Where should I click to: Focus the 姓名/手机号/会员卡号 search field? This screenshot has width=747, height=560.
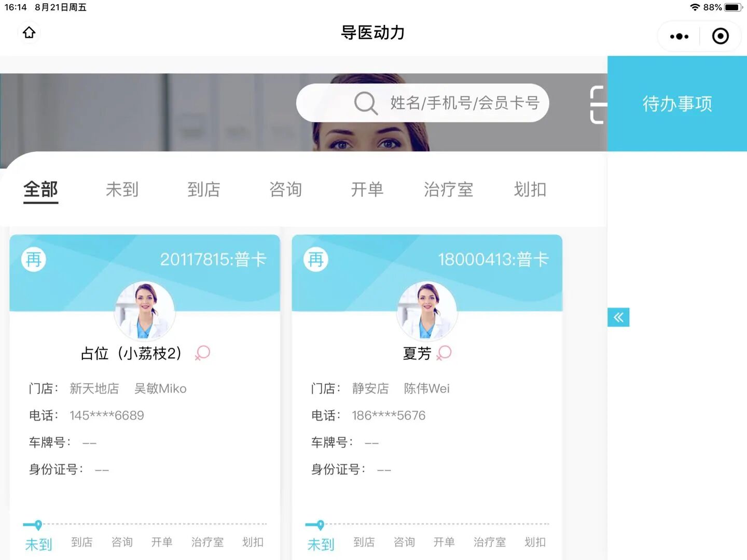point(422,103)
